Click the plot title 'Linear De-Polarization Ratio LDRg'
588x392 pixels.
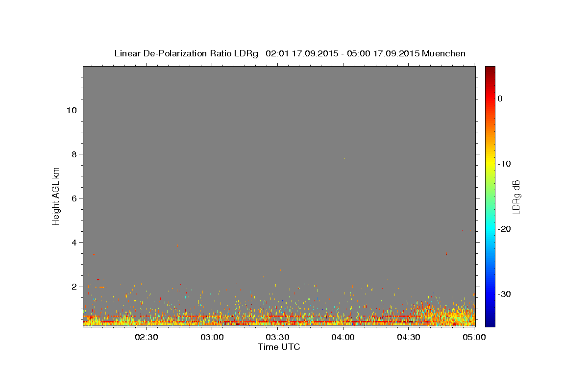pyautogui.click(x=186, y=53)
